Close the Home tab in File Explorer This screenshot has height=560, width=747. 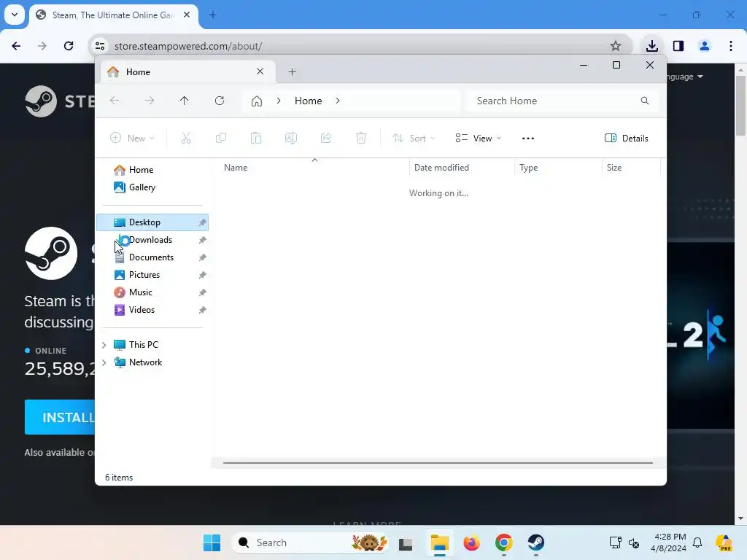[260, 71]
